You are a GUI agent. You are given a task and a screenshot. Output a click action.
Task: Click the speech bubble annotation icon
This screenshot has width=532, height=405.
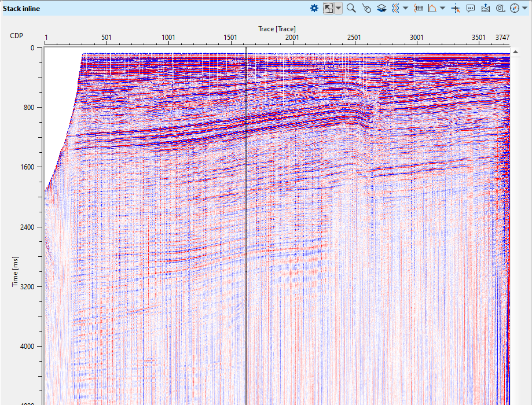tap(471, 8)
